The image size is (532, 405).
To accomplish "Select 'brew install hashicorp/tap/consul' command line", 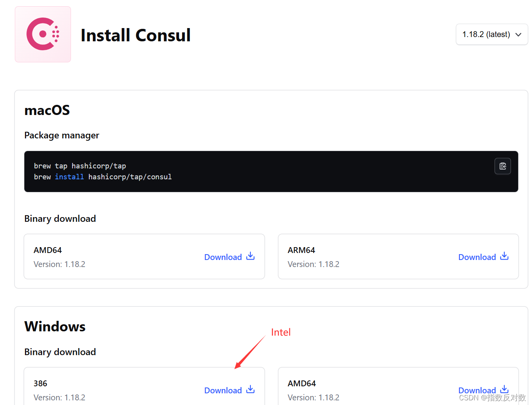I will click(x=103, y=177).
